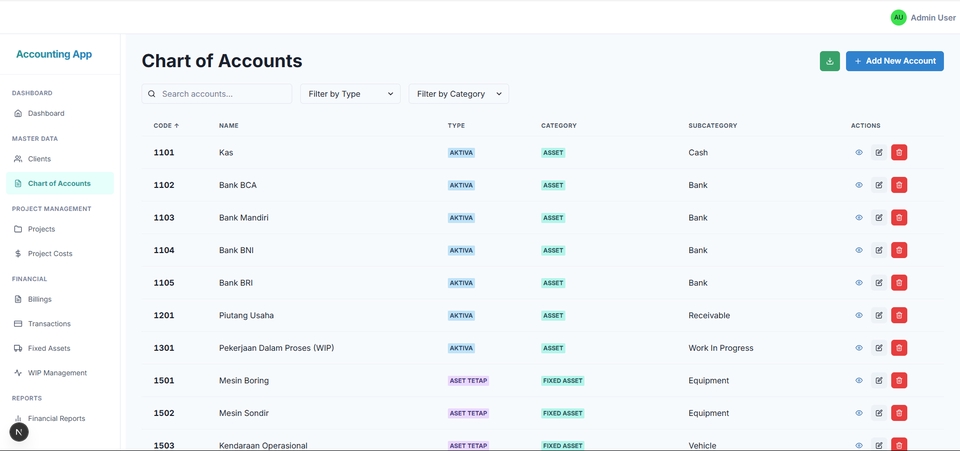Click the TYPE column header
960x451 pixels.
(x=456, y=125)
